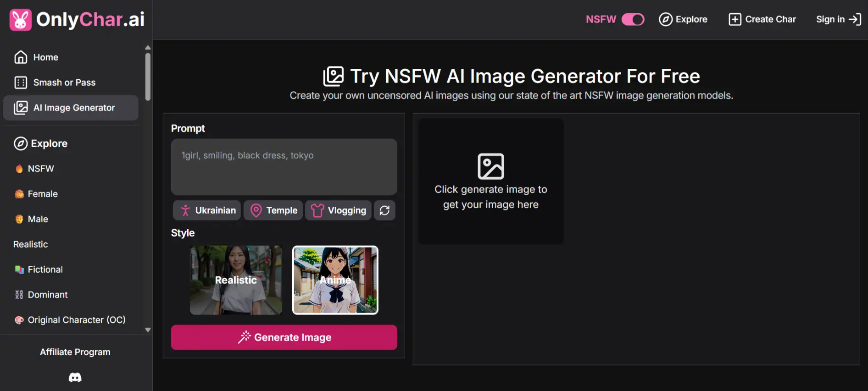Image resolution: width=868 pixels, height=391 pixels.
Task: Click the palette icon for Original Character
Action: 19,320
